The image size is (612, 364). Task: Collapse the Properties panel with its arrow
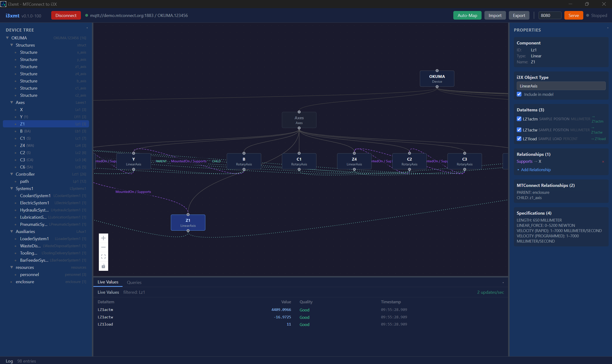pyautogui.click(x=608, y=28)
